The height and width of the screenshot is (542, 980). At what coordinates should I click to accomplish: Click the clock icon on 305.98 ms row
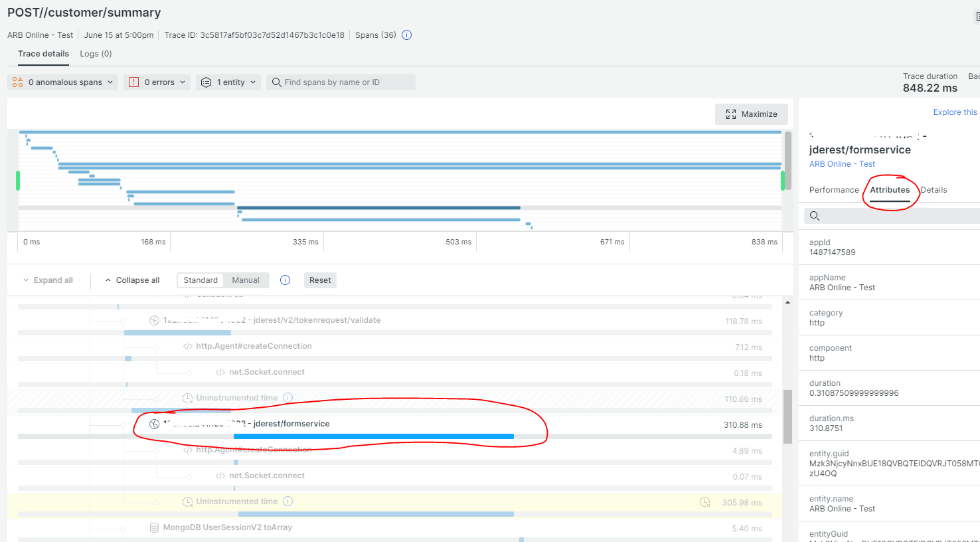705,502
